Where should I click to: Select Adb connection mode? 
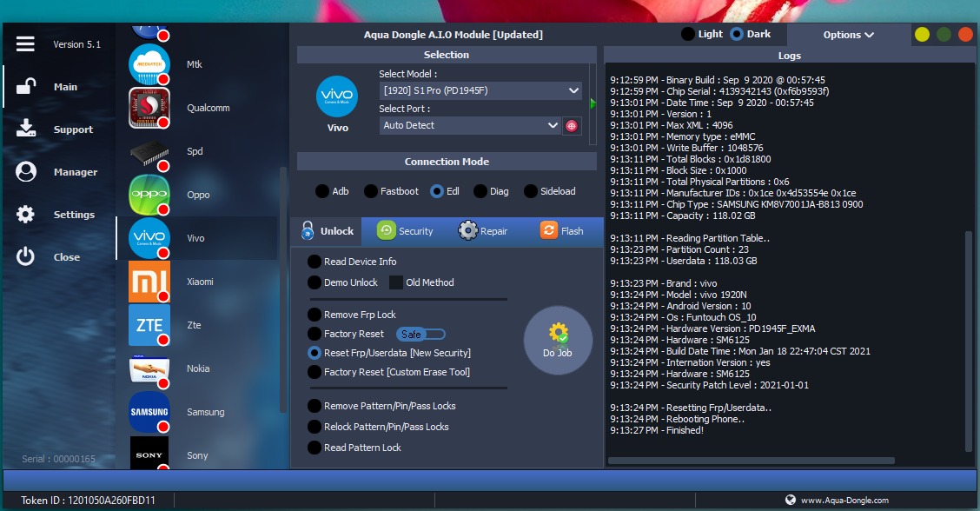[x=332, y=191]
